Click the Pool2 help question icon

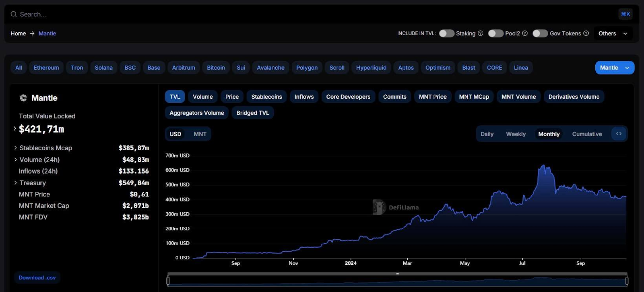(525, 33)
